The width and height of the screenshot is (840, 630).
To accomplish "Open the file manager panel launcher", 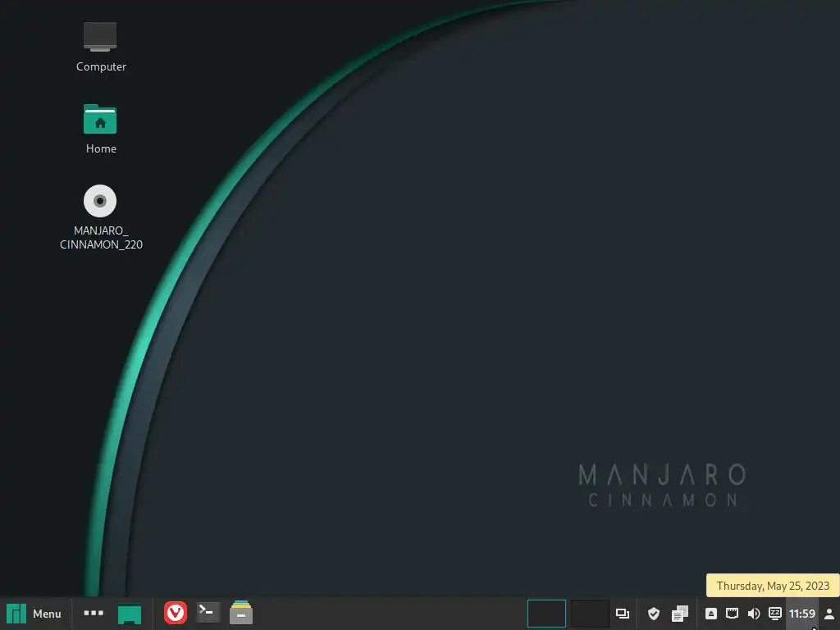I will click(241, 613).
